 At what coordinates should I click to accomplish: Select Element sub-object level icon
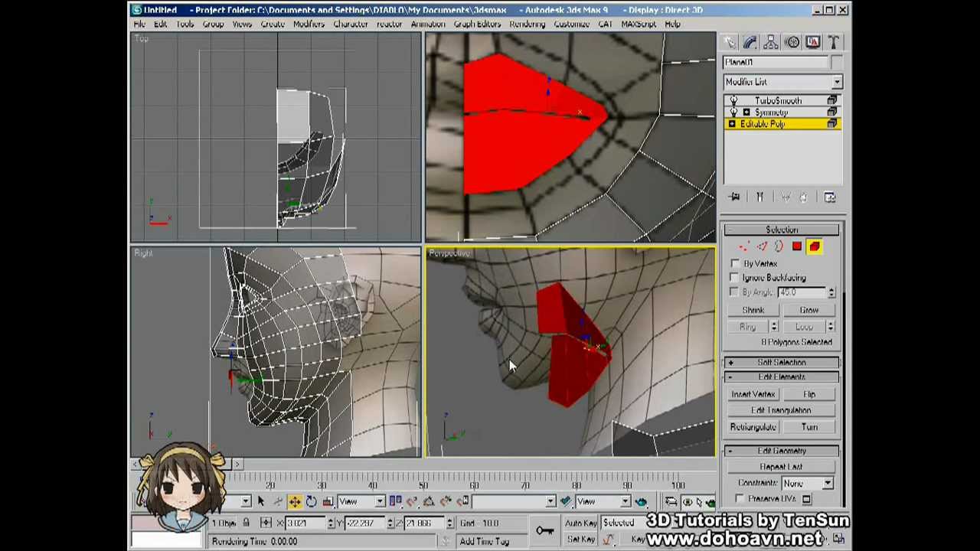(814, 246)
